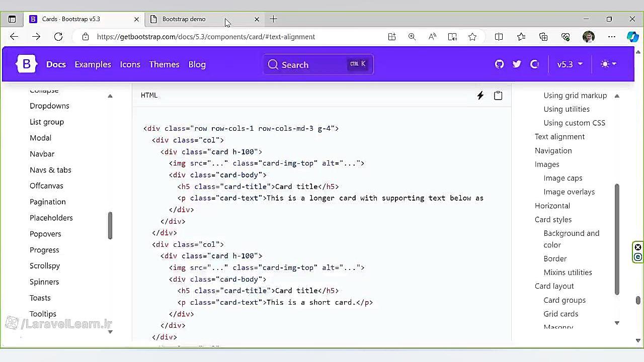Click the left sidebar scrollbar thumb

pos(110,226)
